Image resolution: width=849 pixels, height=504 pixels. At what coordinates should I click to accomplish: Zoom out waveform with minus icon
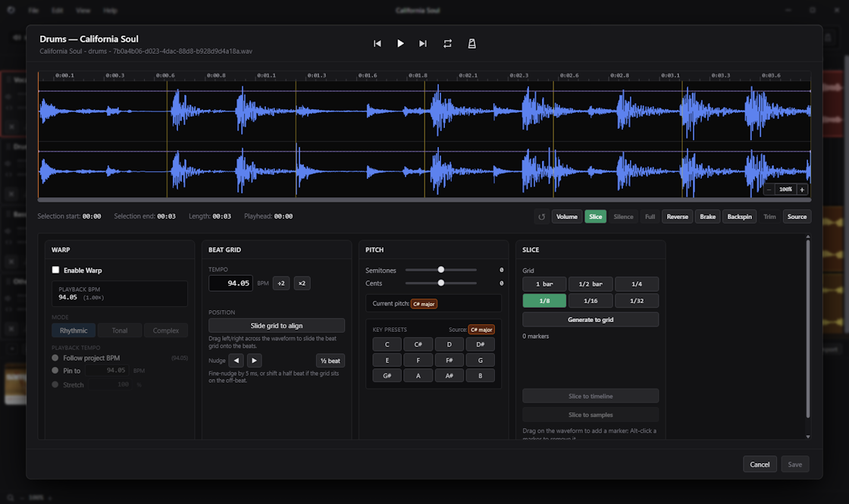pos(769,189)
